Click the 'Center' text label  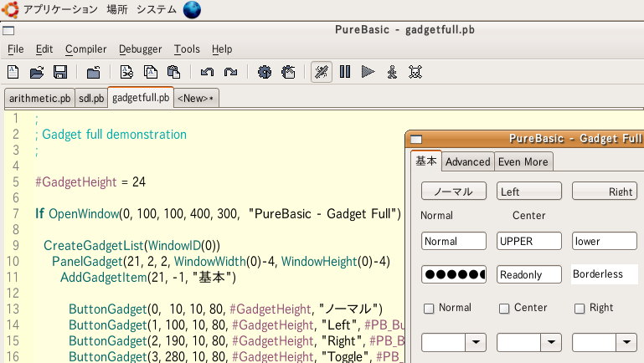[529, 216]
